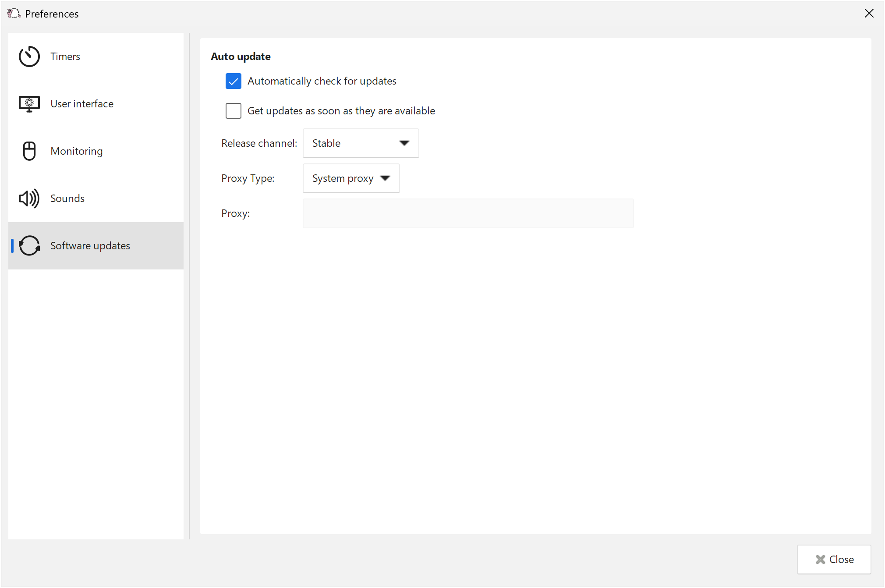Enable Get updates as soon as available
Viewport: 885px width, 588px height.
(234, 111)
